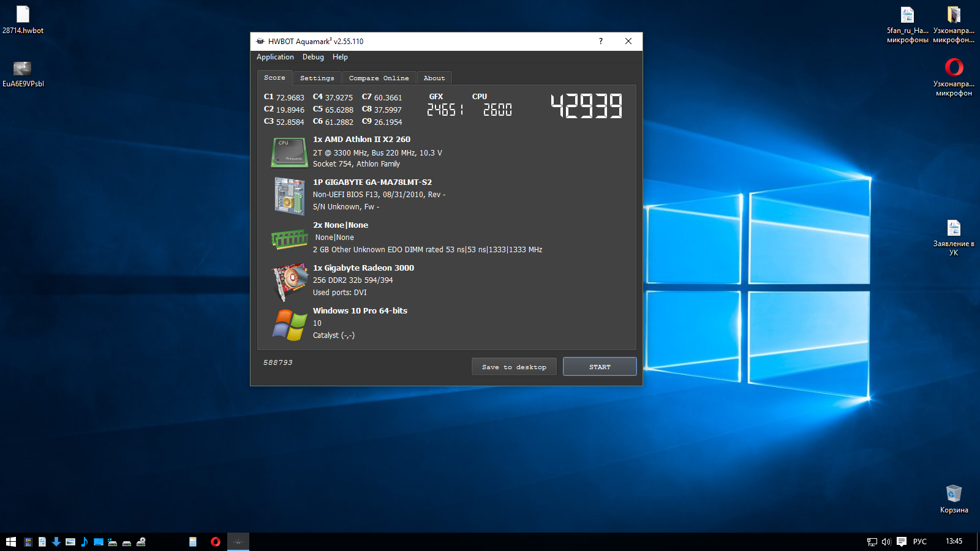Open the Корзина recycle bin
This screenshot has width=980, height=551.
[954, 499]
